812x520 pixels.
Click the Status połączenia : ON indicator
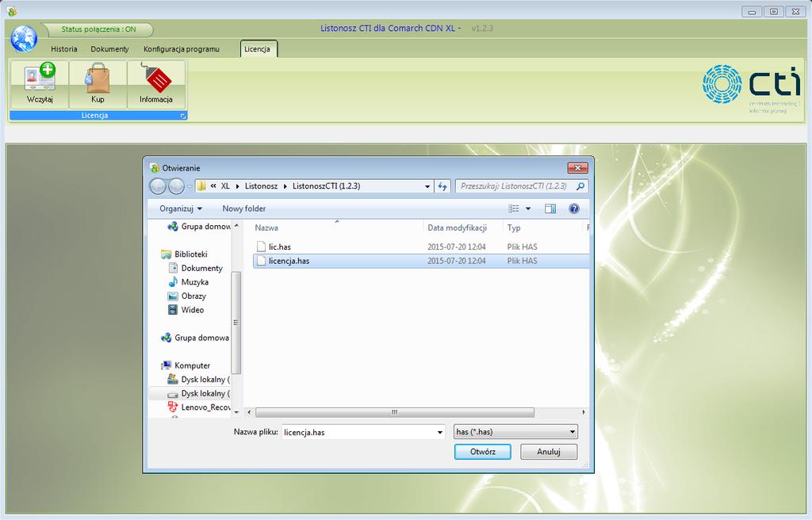click(98, 29)
